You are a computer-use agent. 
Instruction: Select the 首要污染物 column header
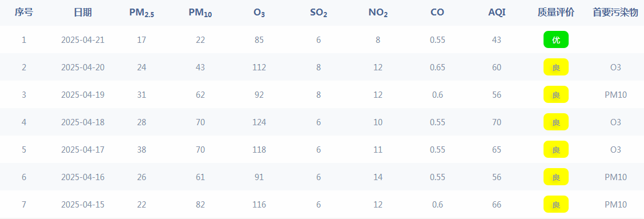click(615, 13)
